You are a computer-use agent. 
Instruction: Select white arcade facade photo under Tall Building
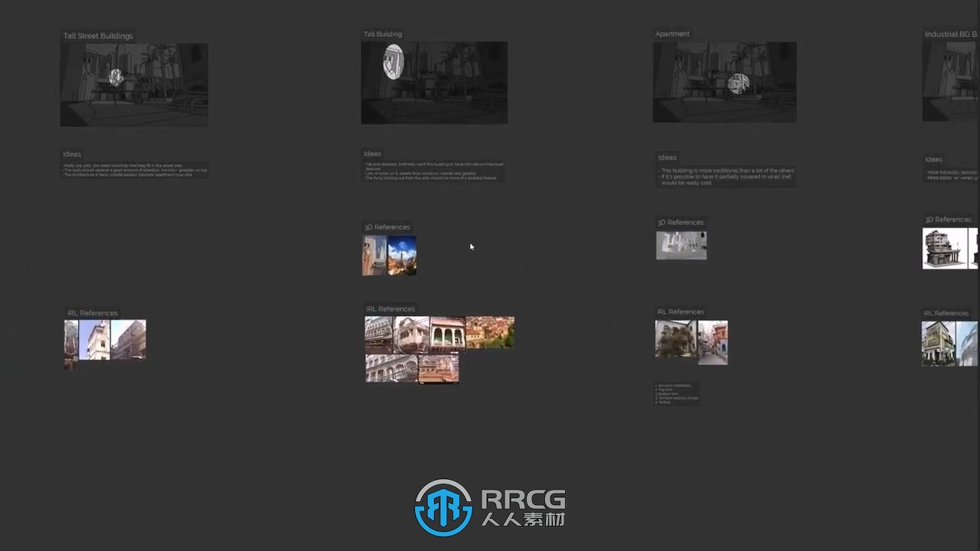[391, 368]
